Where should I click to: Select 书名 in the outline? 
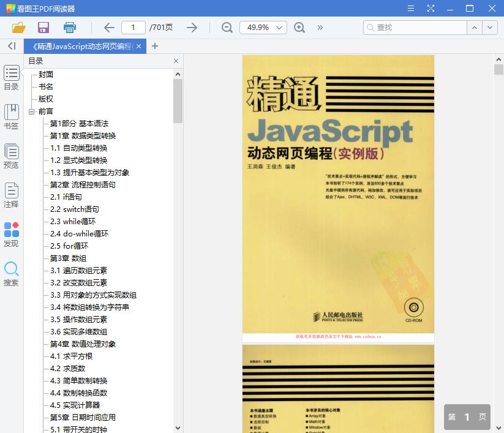pyautogui.click(x=46, y=87)
